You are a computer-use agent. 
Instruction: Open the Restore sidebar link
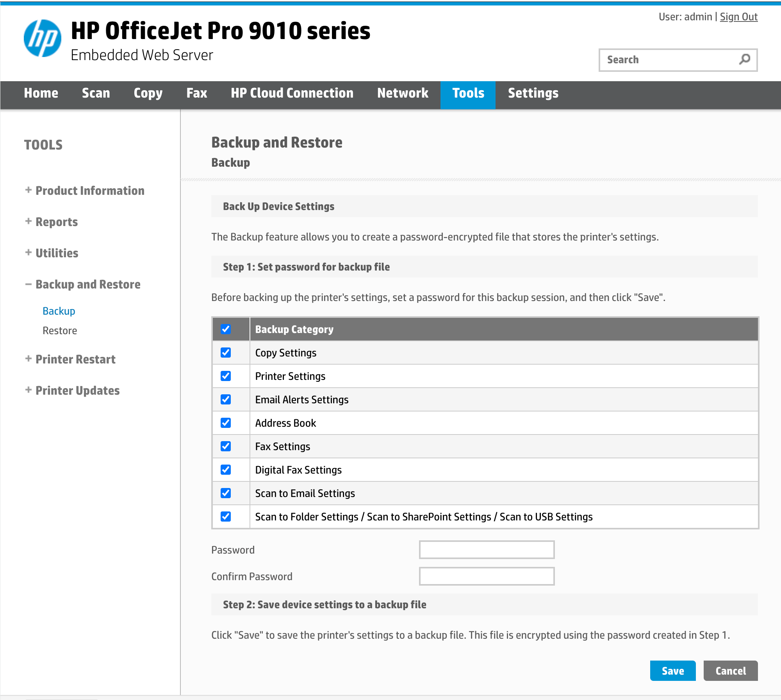(60, 331)
